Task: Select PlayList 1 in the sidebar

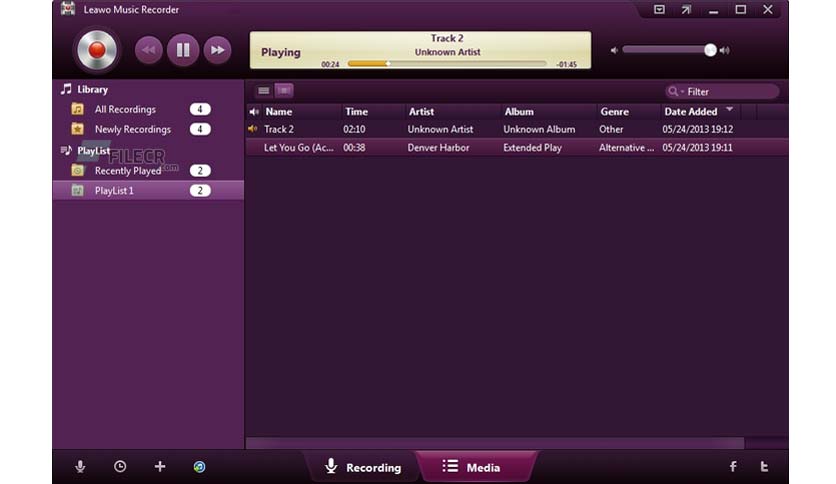Action: click(x=148, y=190)
